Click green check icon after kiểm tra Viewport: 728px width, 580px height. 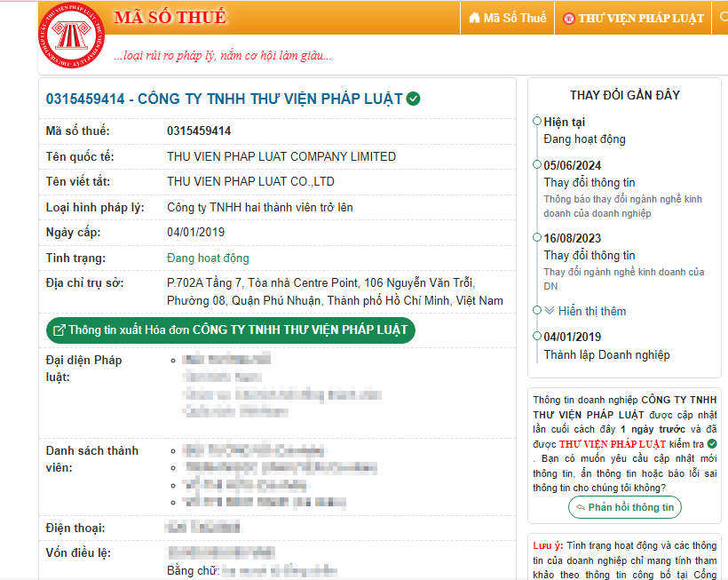(712, 443)
